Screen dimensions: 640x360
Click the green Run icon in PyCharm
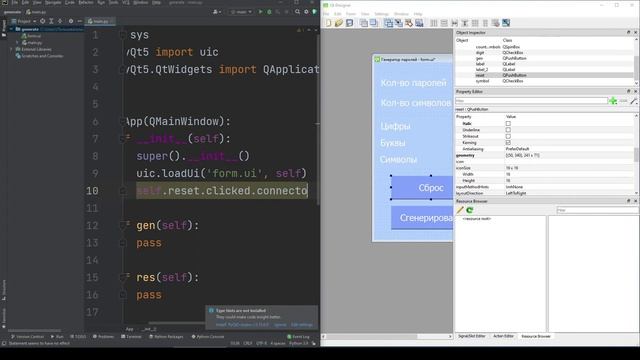[x=260, y=12]
